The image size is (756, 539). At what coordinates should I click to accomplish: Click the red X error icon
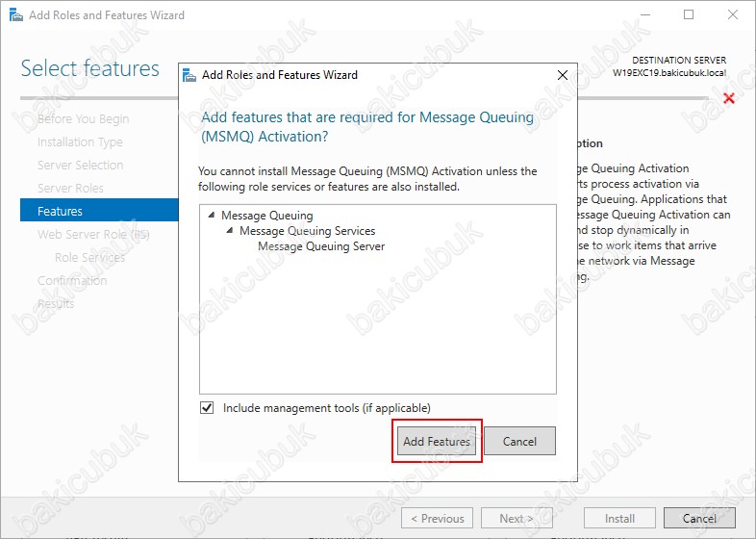[x=729, y=98]
